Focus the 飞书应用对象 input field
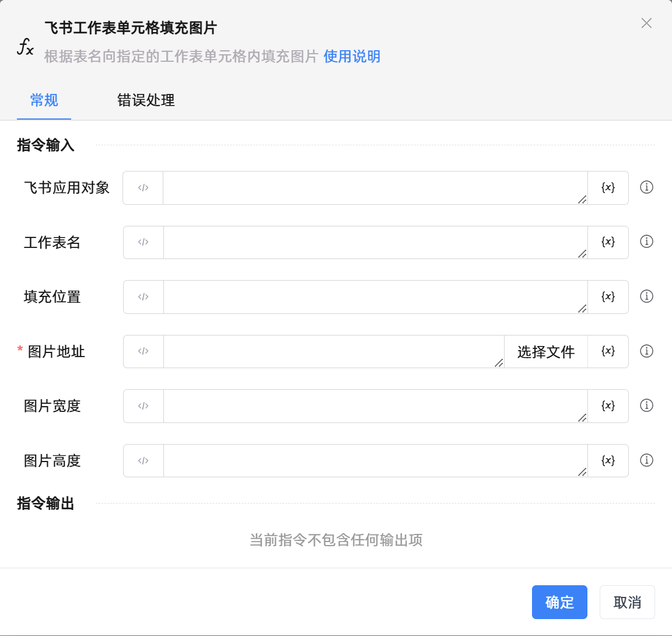672x636 pixels. (x=375, y=188)
